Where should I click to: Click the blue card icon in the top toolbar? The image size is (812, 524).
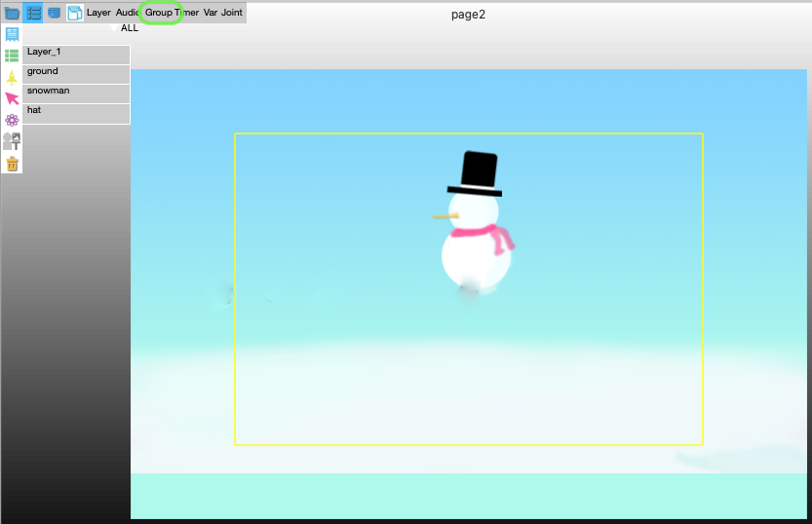(54, 13)
